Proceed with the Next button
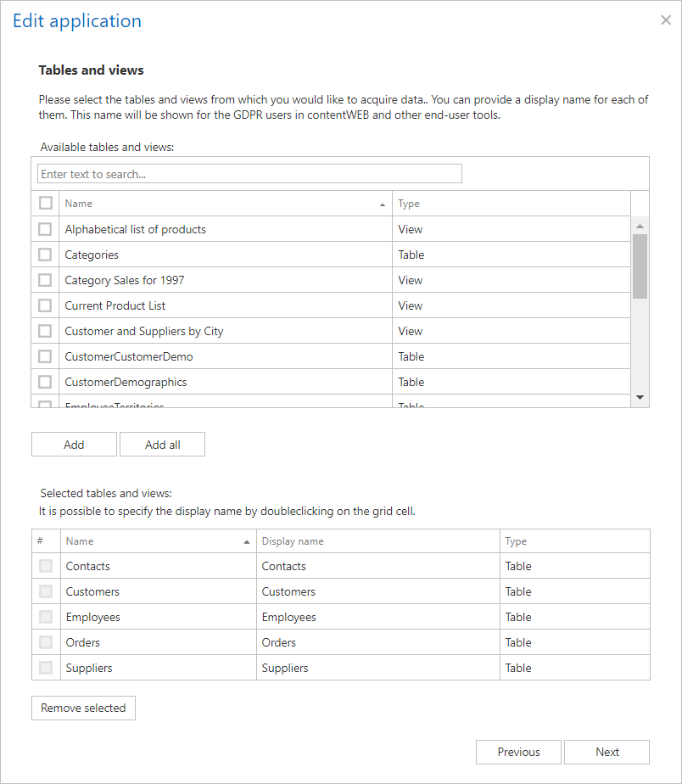Screen dimensions: 682x784 (x=607, y=752)
